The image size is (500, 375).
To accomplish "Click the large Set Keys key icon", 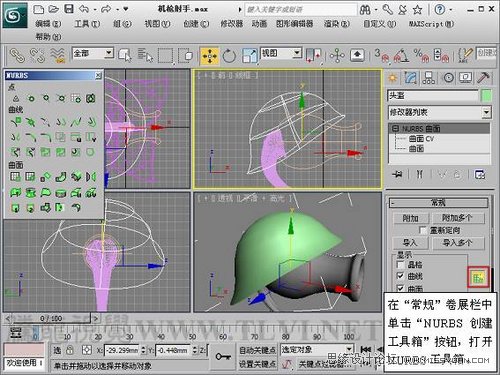I will click(x=223, y=357).
